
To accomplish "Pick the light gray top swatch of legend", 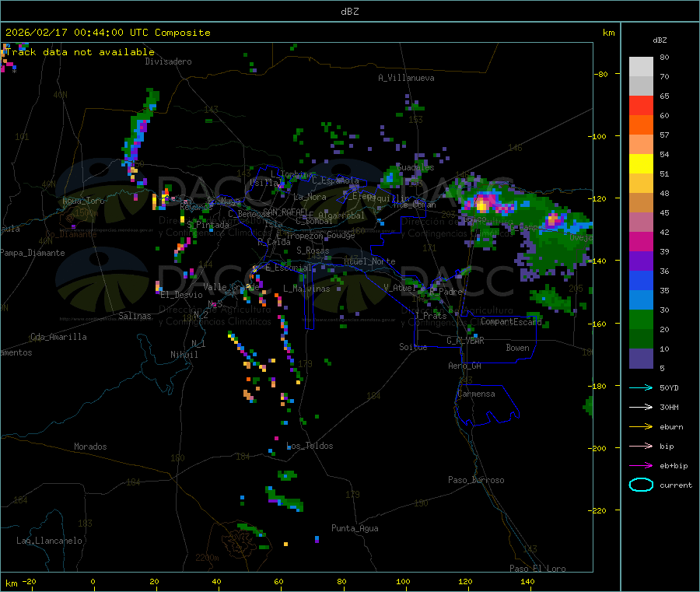I will (641, 67).
